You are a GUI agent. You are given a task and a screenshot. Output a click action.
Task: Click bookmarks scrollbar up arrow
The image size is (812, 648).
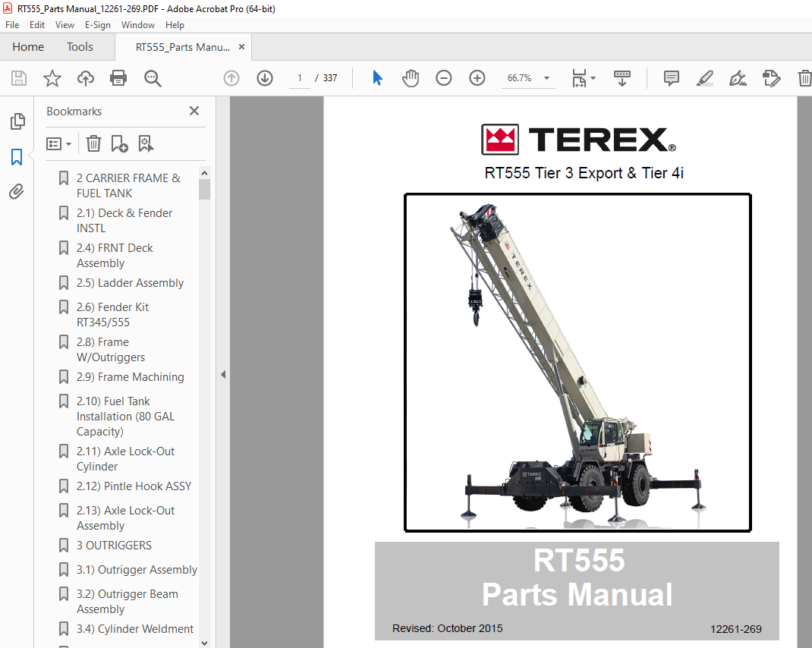coord(205,173)
